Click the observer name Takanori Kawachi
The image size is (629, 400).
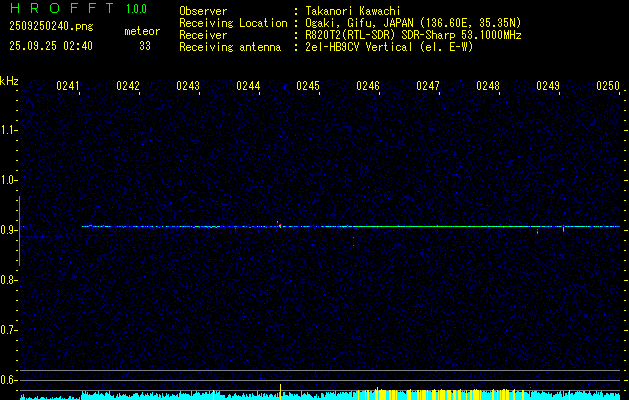coord(353,11)
